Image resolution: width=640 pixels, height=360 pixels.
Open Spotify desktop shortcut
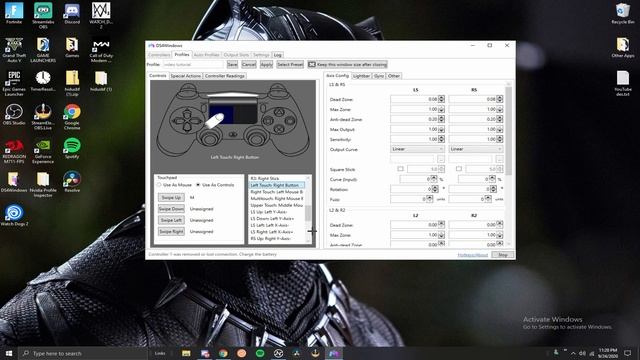tap(72, 148)
